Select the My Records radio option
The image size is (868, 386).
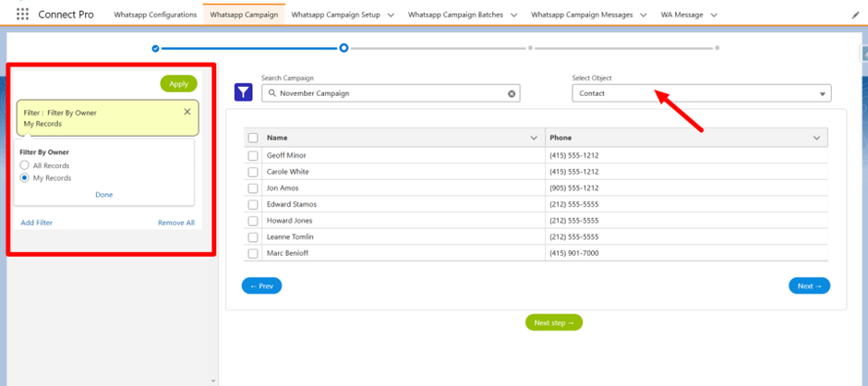pos(24,178)
